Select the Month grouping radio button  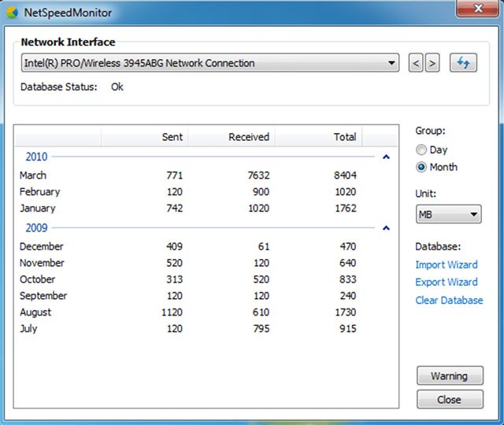click(422, 167)
